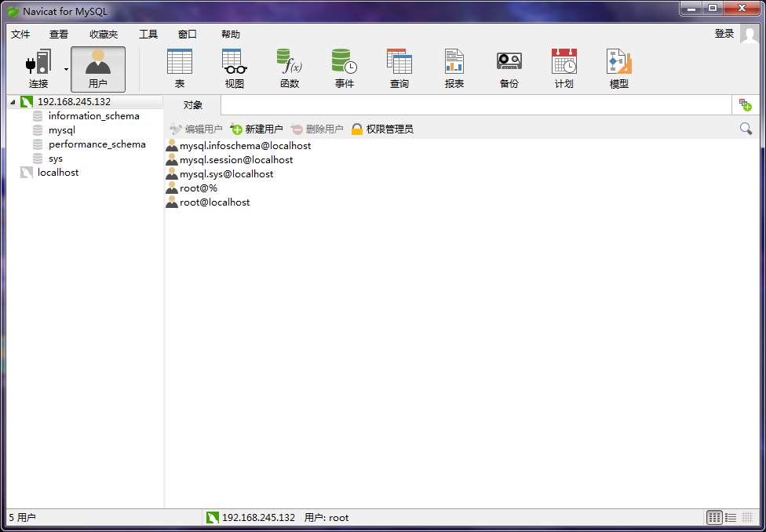Select the mysql database in tree

61,130
